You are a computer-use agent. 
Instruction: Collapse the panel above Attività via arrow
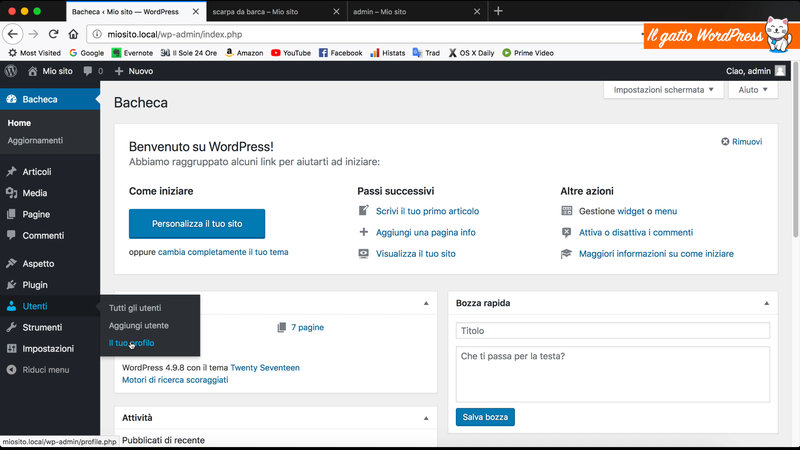[x=426, y=303]
